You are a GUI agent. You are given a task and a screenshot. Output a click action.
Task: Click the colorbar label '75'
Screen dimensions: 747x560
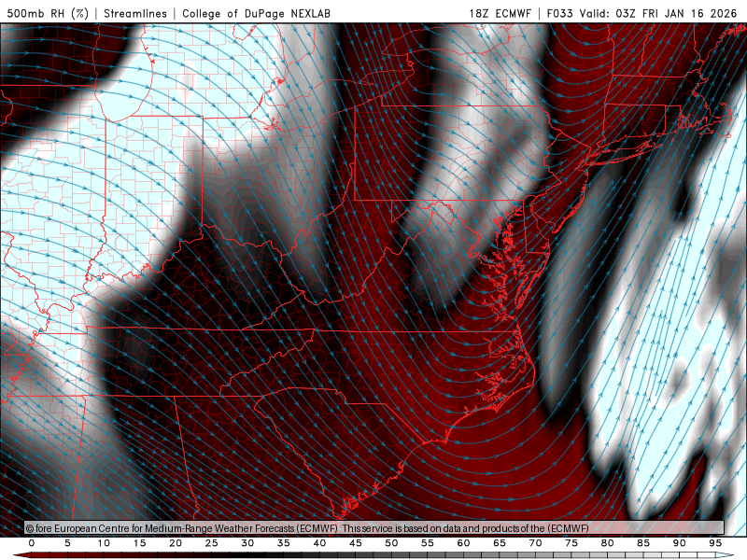(571, 543)
